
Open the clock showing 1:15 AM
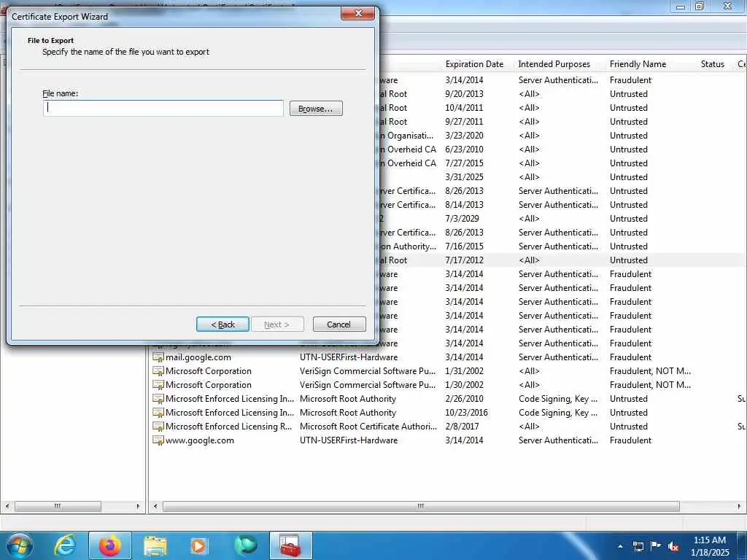[x=710, y=546]
